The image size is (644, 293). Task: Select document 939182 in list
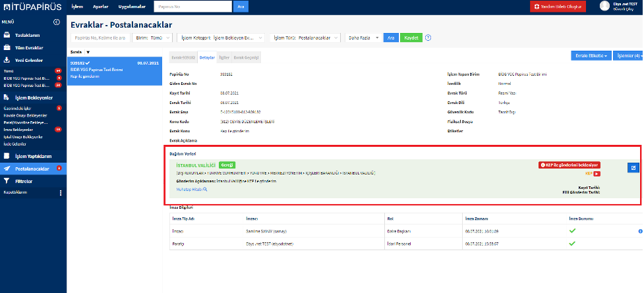[115, 71]
